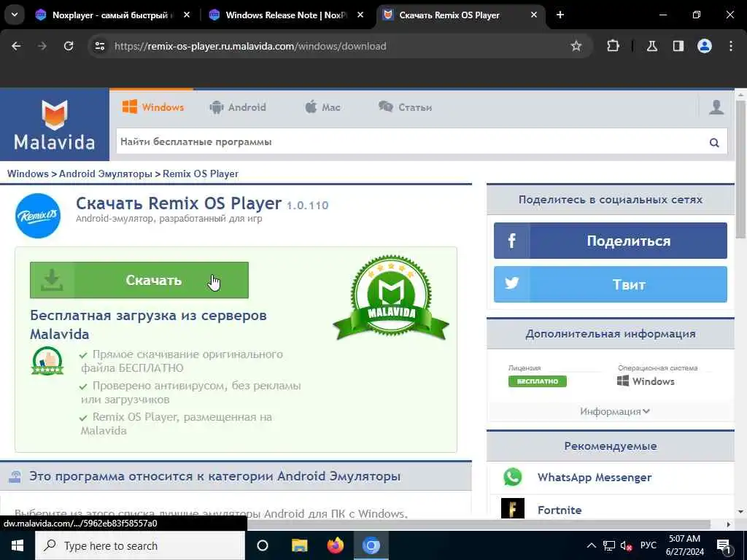Click the taskbar Type here to search box
This screenshot has width=747, height=560.
tap(140, 545)
